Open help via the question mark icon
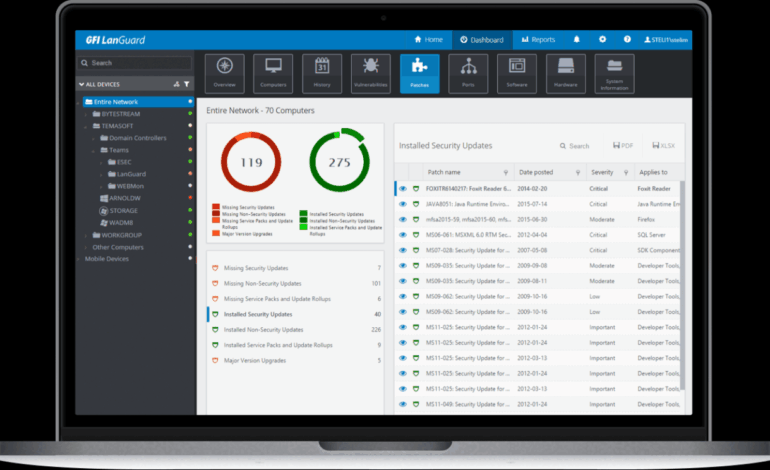Image resolution: width=770 pixels, height=470 pixels. point(627,39)
